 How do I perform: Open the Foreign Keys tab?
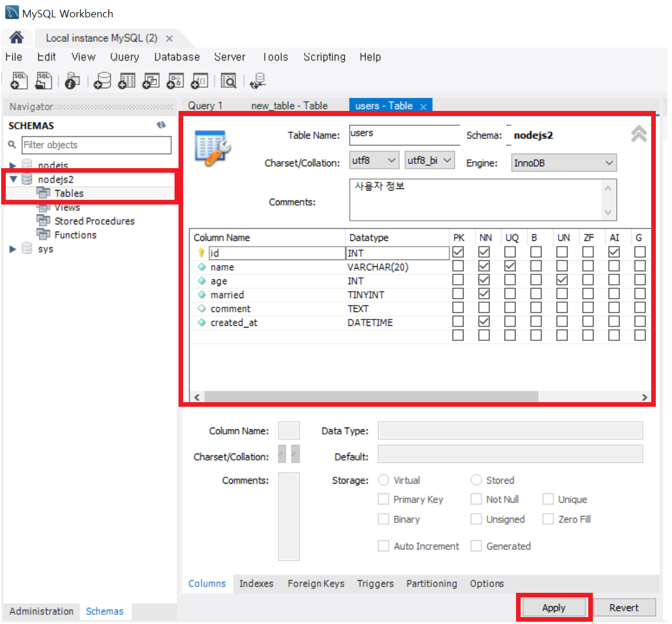point(316,584)
